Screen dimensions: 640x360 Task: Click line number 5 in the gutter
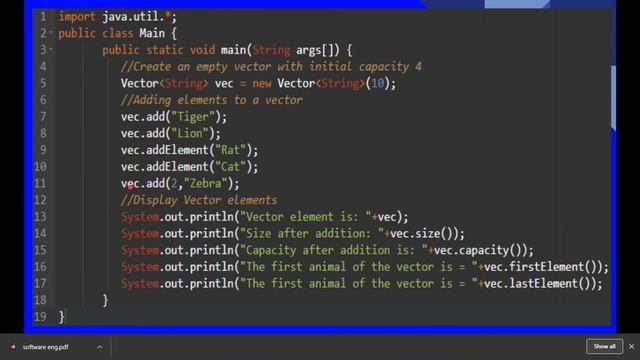coord(43,83)
